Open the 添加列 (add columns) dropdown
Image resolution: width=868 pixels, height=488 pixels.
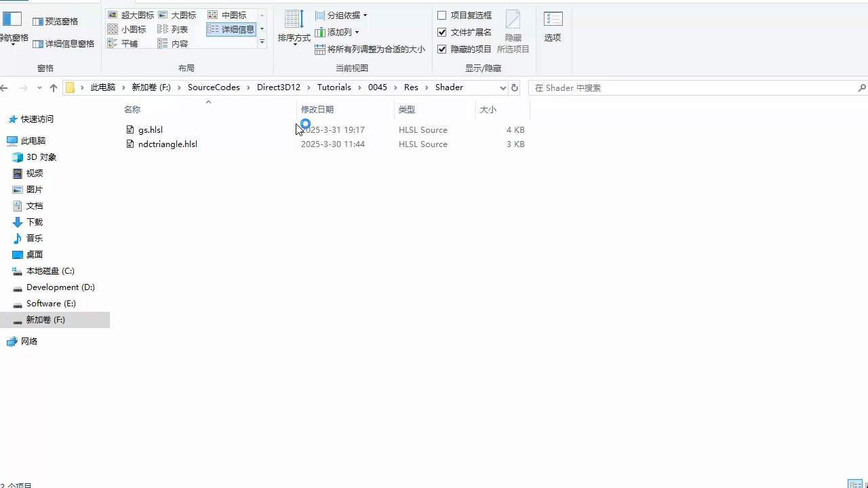click(x=338, y=32)
